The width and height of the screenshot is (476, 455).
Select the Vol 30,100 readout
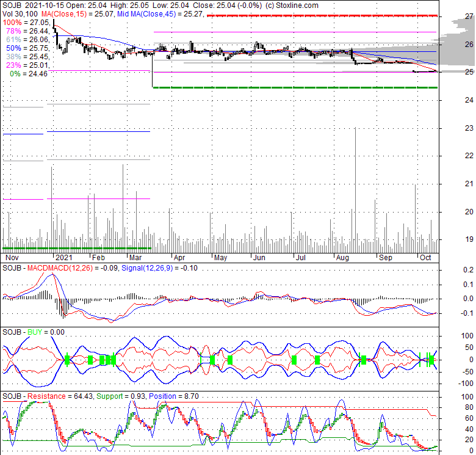(20, 13)
